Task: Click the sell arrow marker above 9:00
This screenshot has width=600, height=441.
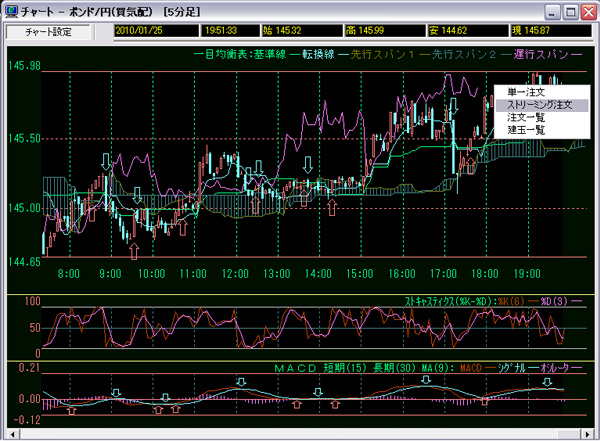Action: [106, 162]
